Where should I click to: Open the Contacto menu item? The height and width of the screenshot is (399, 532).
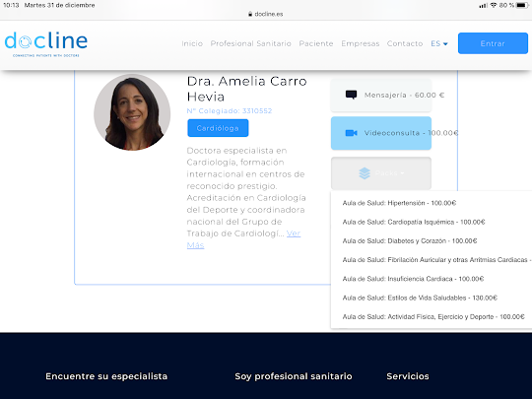coord(405,43)
